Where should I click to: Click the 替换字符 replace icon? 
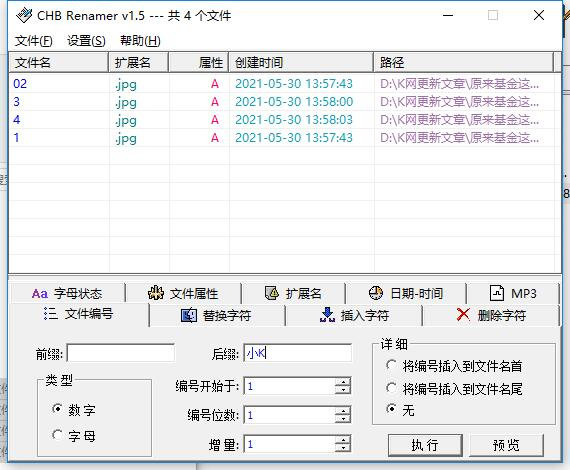(189, 315)
